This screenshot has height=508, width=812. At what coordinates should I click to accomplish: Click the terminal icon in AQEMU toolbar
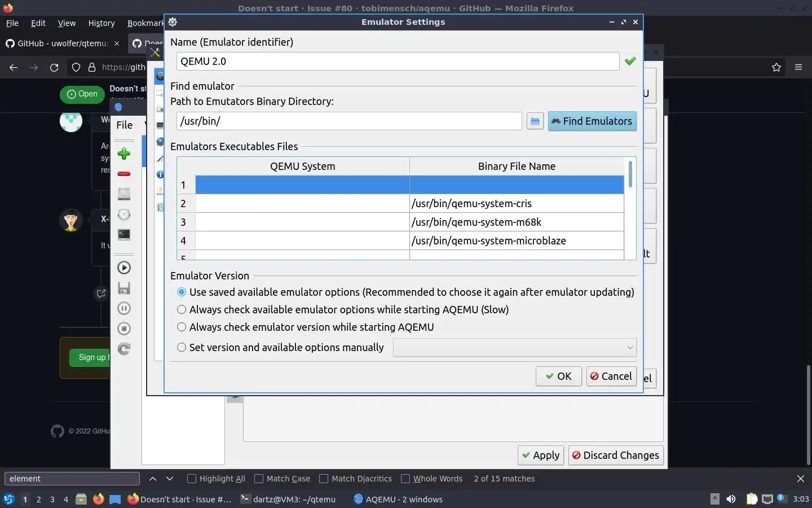(x=124, y=234)
